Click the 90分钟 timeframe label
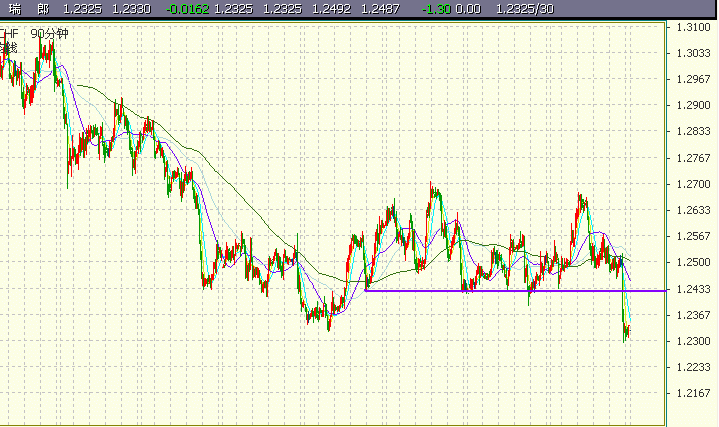Image resolution: width=719 pixels, height=427 pixels. [x=49, y=33]
